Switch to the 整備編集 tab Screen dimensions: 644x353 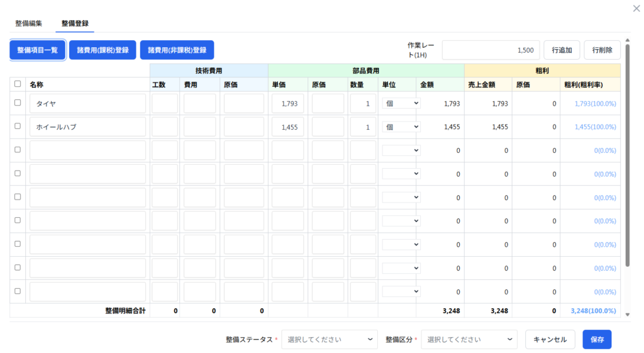29,23
